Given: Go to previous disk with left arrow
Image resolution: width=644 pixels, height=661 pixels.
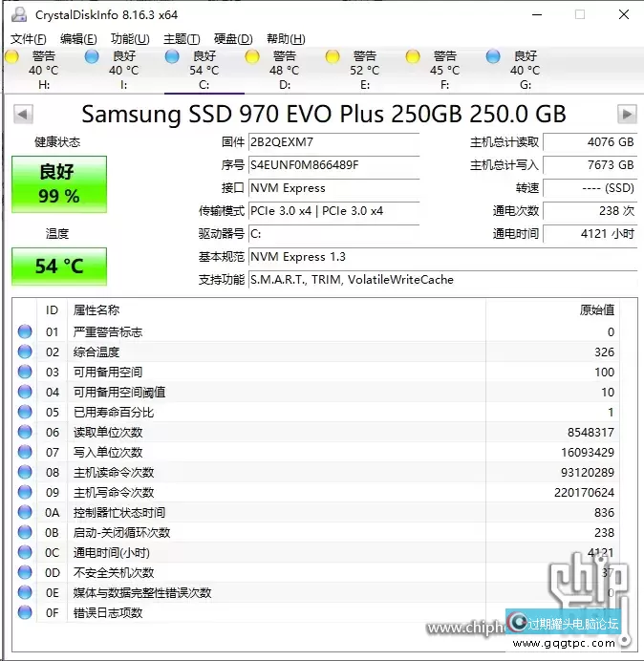Looking at the screenshot, I should 22,115.
